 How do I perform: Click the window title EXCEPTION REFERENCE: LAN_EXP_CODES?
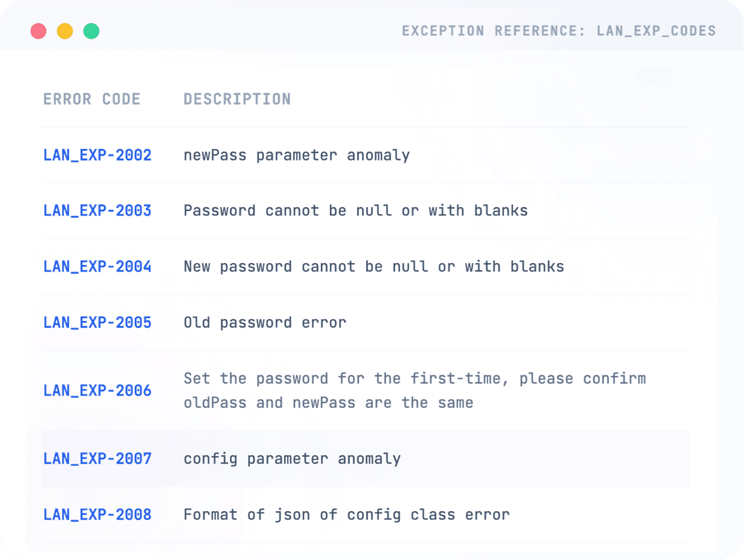[559, 31]
